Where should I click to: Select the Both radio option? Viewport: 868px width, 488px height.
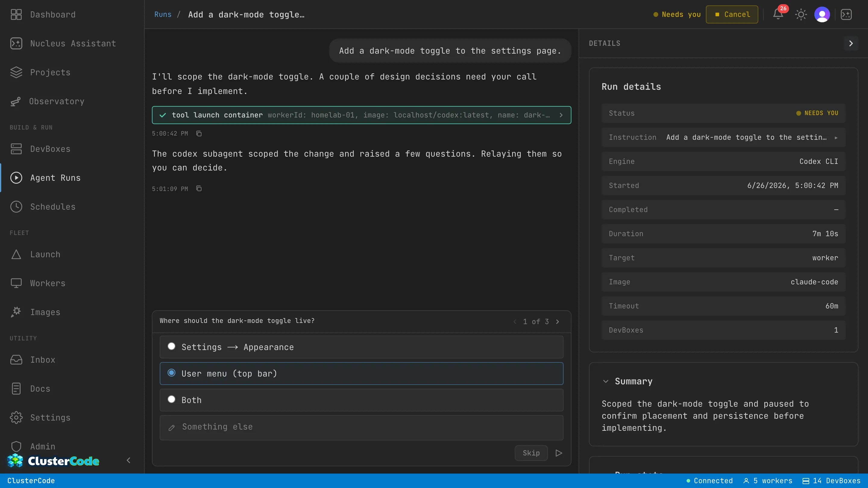click(361, 400)
